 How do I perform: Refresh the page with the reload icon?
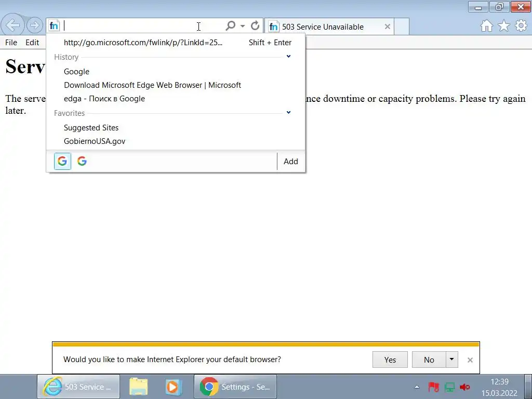click(255, 25)
